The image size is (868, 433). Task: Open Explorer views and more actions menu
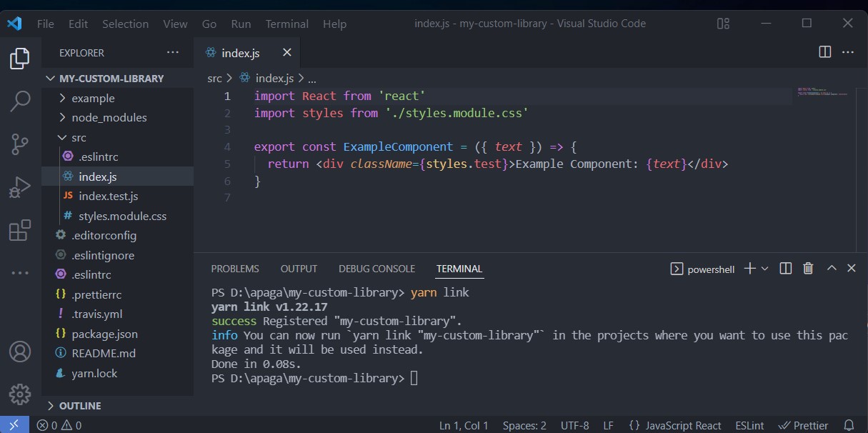(x=173, y=53)
